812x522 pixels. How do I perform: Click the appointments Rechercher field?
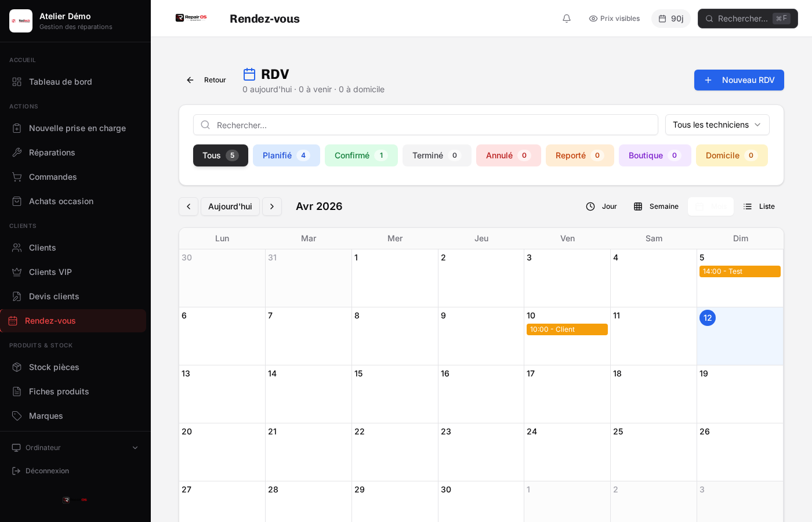426,125
